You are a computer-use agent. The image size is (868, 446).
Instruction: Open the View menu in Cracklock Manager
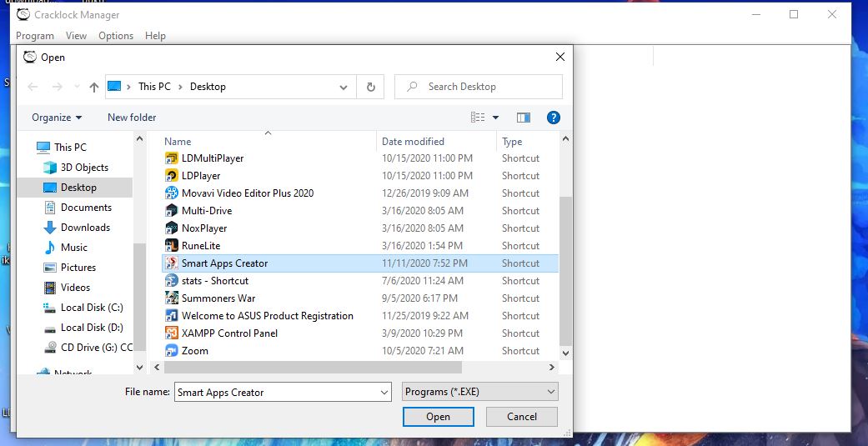pyautogui.click(x=76, y=35)
